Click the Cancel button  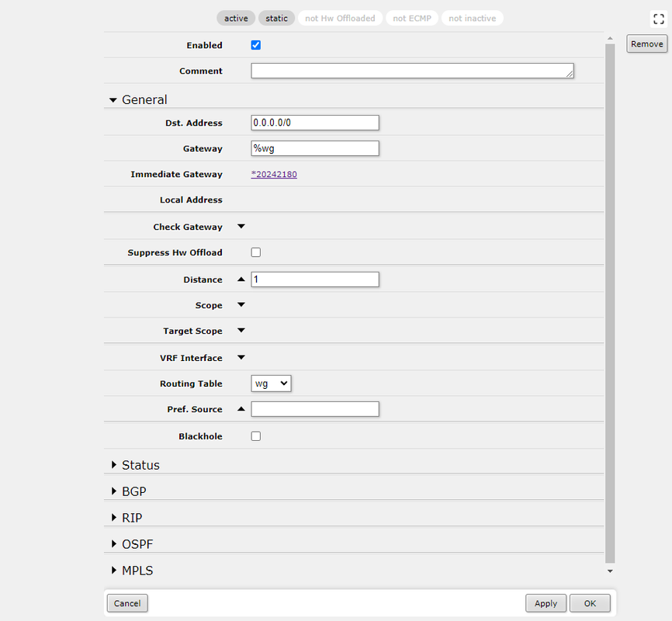127,603
